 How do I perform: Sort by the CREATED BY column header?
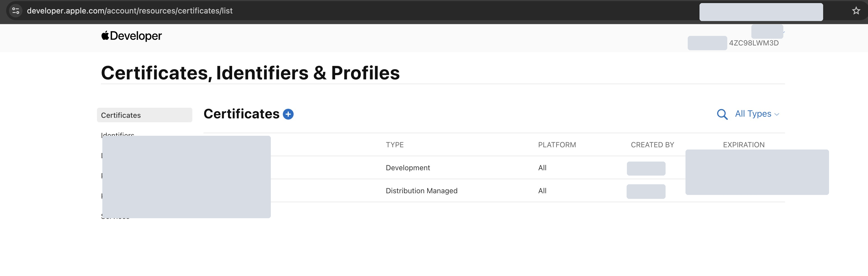[652, 145]
